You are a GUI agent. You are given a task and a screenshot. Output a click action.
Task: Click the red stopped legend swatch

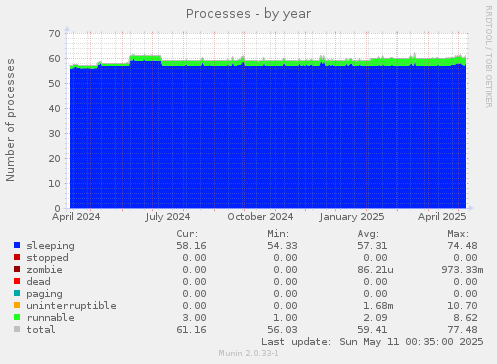[x=17, y=257]
